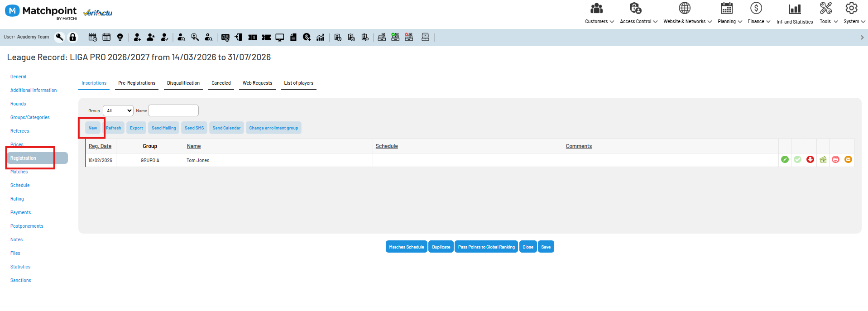Screen dimensions: 868x311
Task: Click the Export button
Action: 136,128
